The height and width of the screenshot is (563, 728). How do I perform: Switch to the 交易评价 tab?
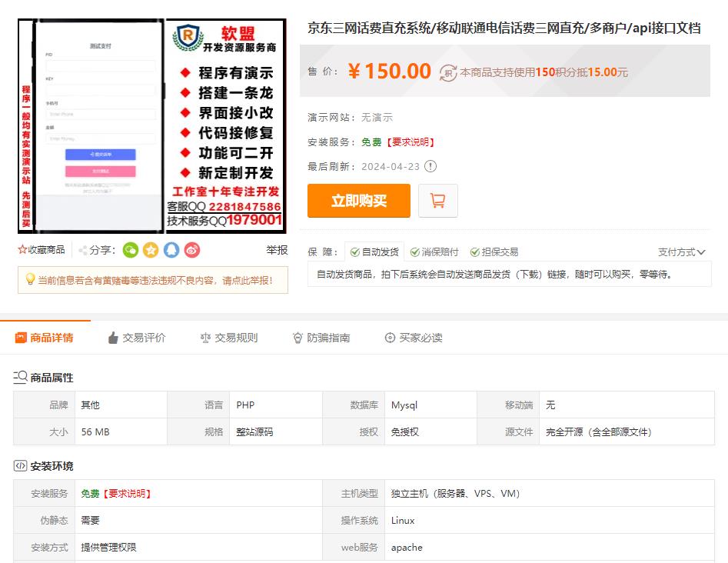137,338
